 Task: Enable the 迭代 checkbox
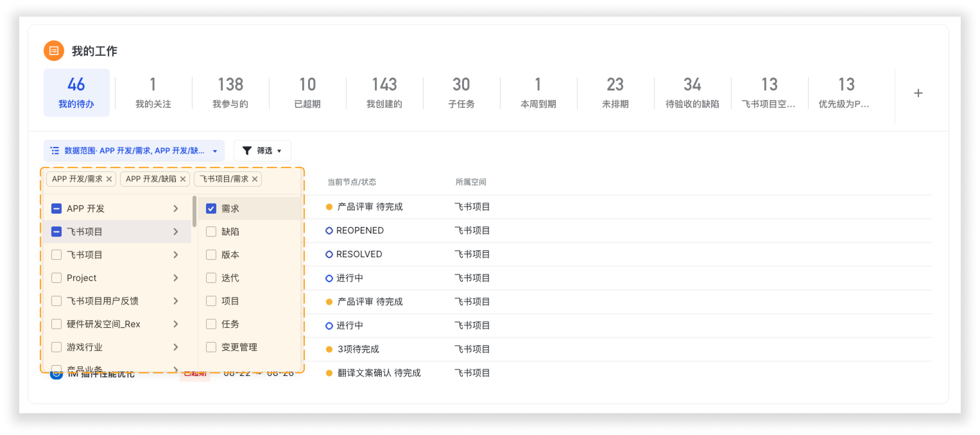point(211,278)
